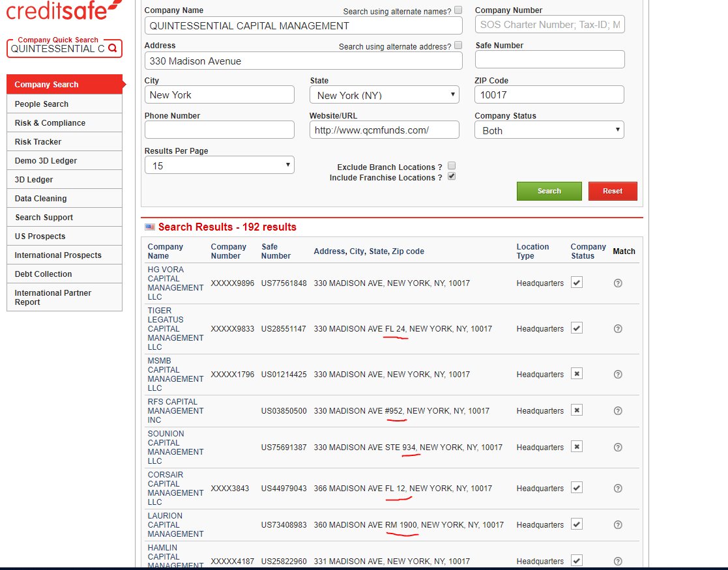Click TIGER LEGATUS CAPITAL MANAGEMENT LLC name
This screenshot has width=728, height=570.
click(175, 328)
